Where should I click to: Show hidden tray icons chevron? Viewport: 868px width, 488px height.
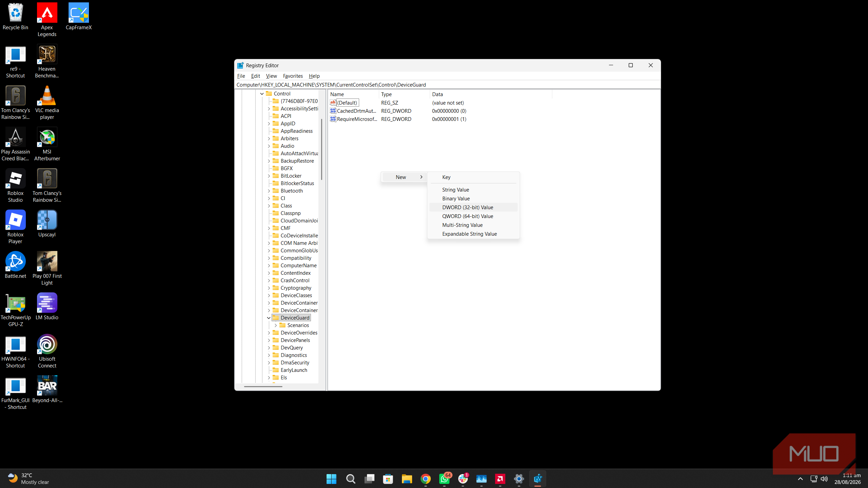tap(800, 479)
